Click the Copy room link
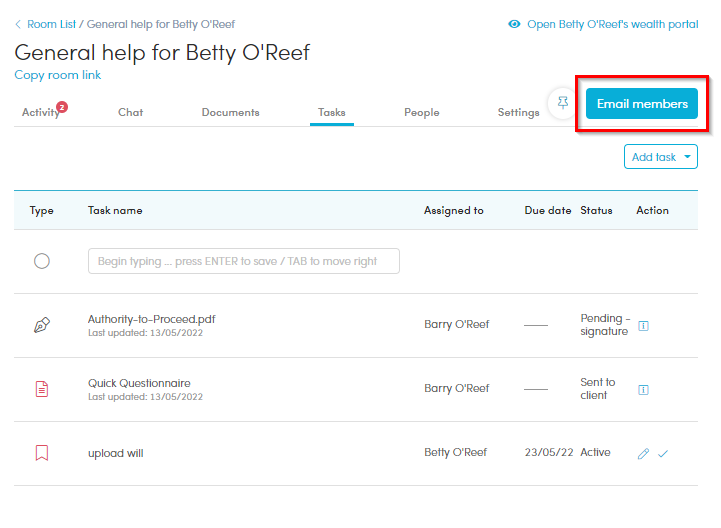The height and width of the screenshot is (528, 721). [x=57, y=75]
